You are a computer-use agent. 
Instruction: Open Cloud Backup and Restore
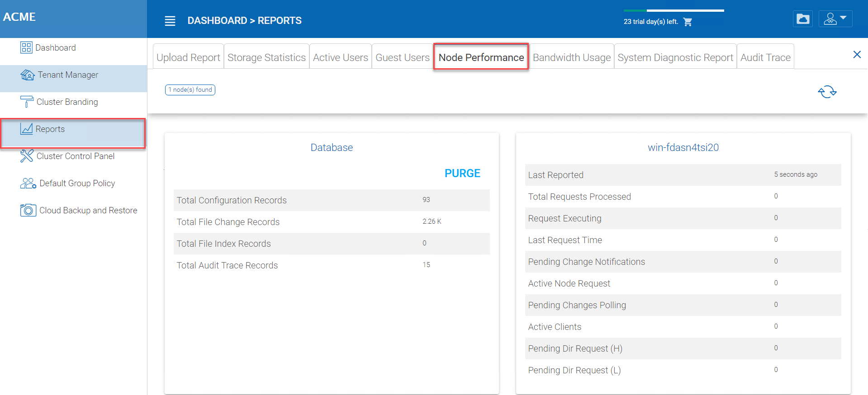(73, 210)
